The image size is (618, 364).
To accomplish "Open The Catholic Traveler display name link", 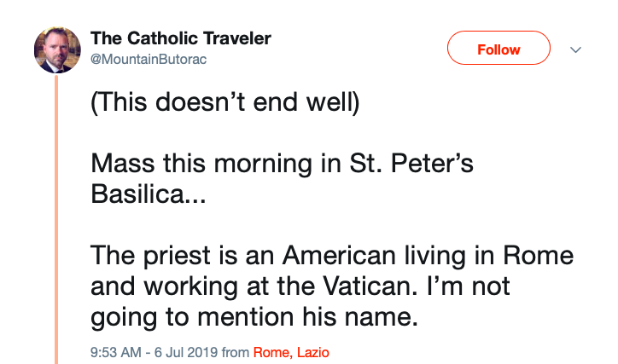I will tap(181, 38).
